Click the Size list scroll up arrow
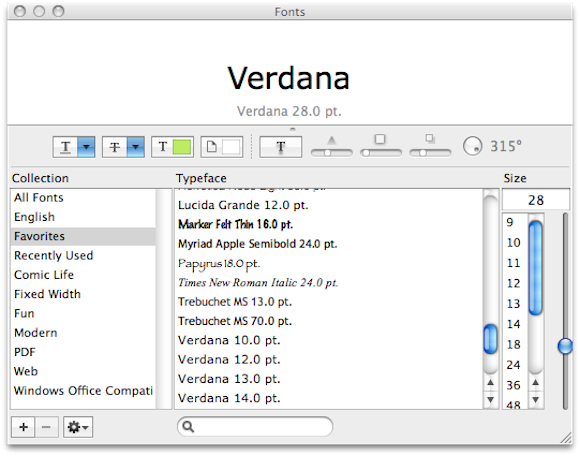This screenshot has width=580, height=456. point(536,382)
